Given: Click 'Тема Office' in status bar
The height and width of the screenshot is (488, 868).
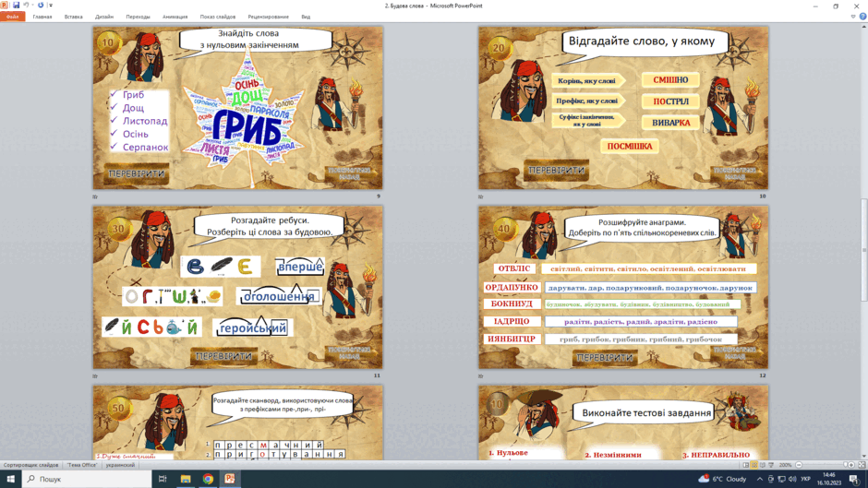Looking at the screenshot, I should click(x=82, y=465).
